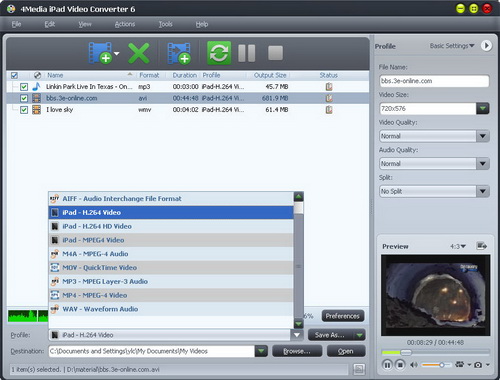Select WAV - Waveform Audio profile
Viewport: 500px width, 380px height.
click(x=171, y=309)
